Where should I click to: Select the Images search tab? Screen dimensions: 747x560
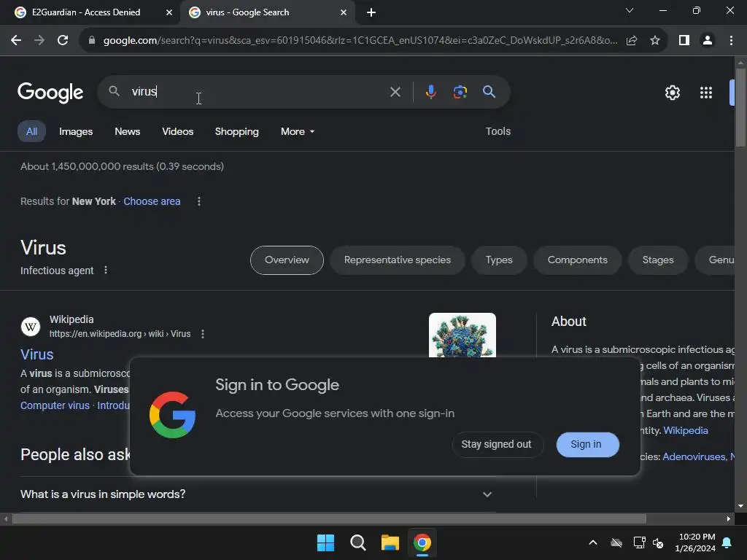[x=76, y=131]
